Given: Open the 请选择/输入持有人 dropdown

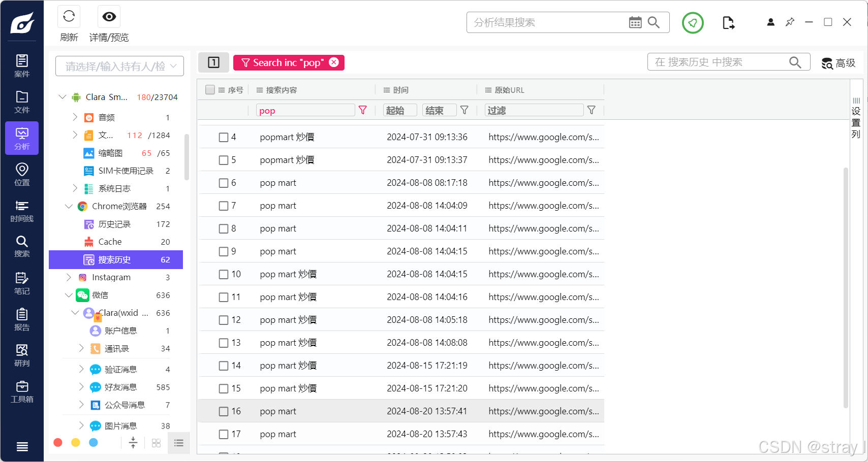Looking at the screenshot, I should [119, 66].
